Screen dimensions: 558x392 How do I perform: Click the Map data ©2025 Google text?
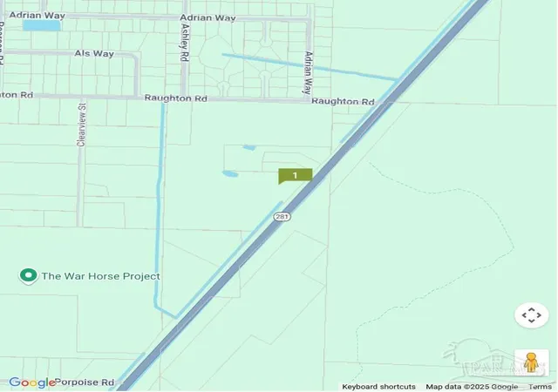click(472, 387)
